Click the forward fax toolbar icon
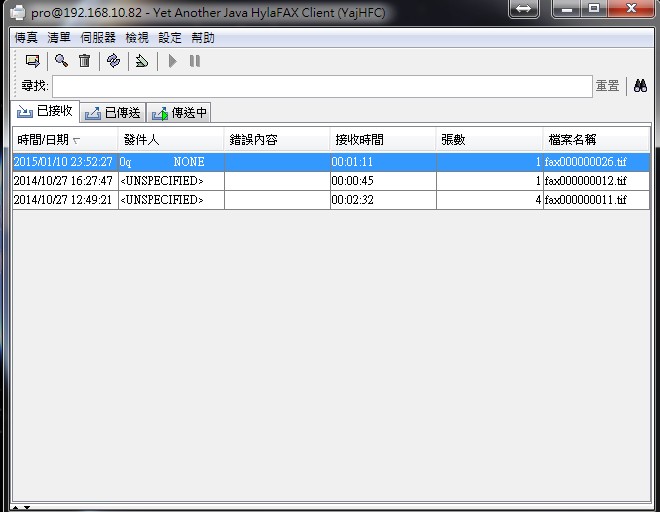This screenshot has height=512, width=660. tap(142, 61)
